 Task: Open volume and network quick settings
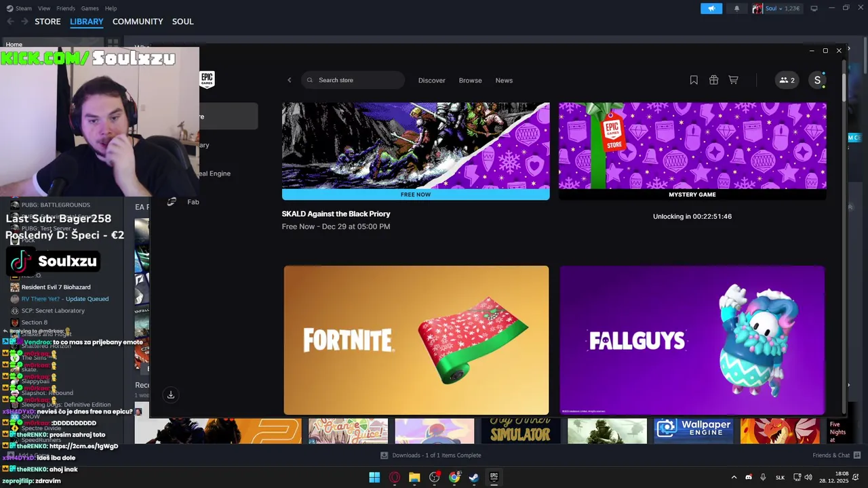point(803,477)
